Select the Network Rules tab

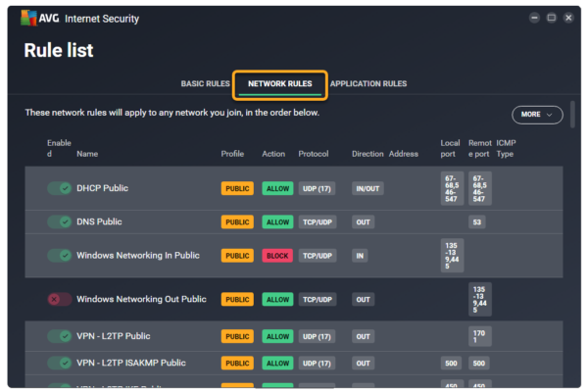[x=279, y=84]
